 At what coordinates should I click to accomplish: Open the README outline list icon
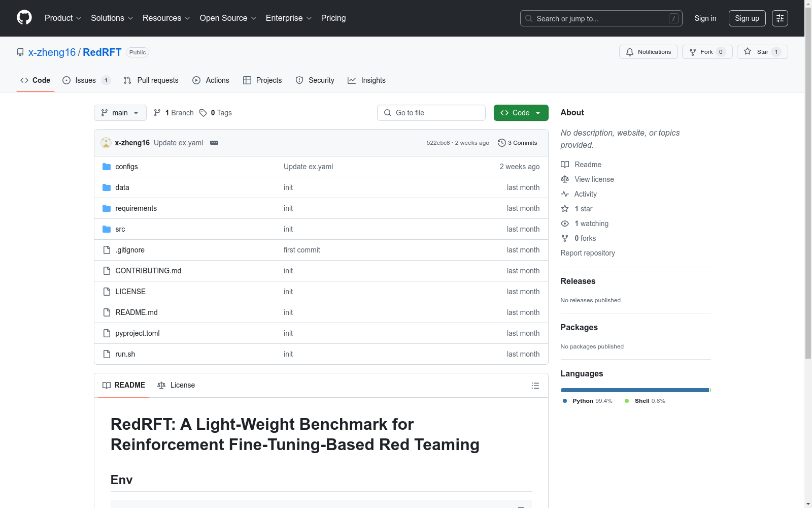(535, 386)
